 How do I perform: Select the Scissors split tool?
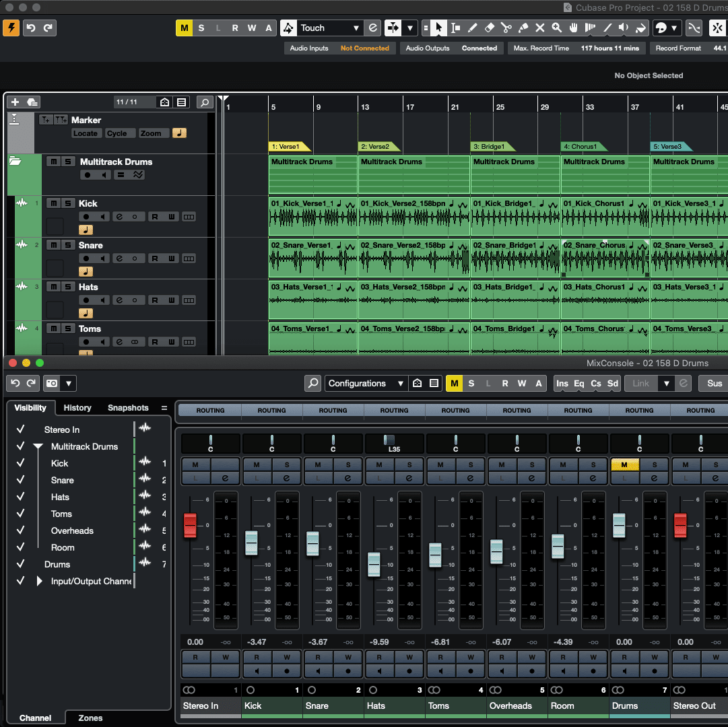pyautogui.click(x=506, y=28)
